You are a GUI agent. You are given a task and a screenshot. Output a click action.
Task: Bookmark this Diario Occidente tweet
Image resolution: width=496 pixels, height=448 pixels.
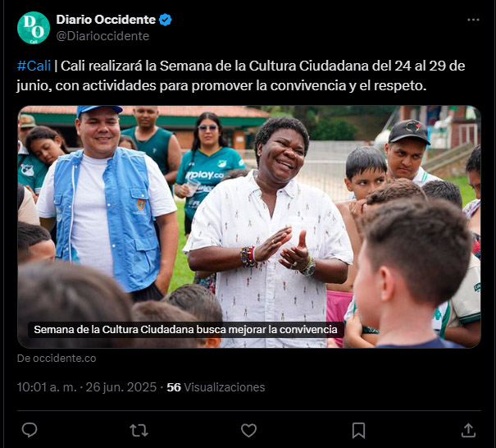coord(358,430)
